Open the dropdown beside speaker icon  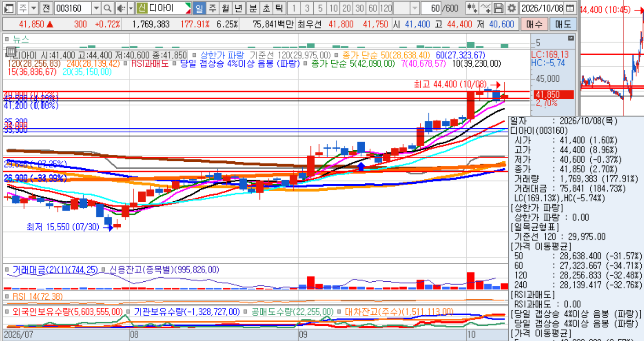tap(131, 8)
